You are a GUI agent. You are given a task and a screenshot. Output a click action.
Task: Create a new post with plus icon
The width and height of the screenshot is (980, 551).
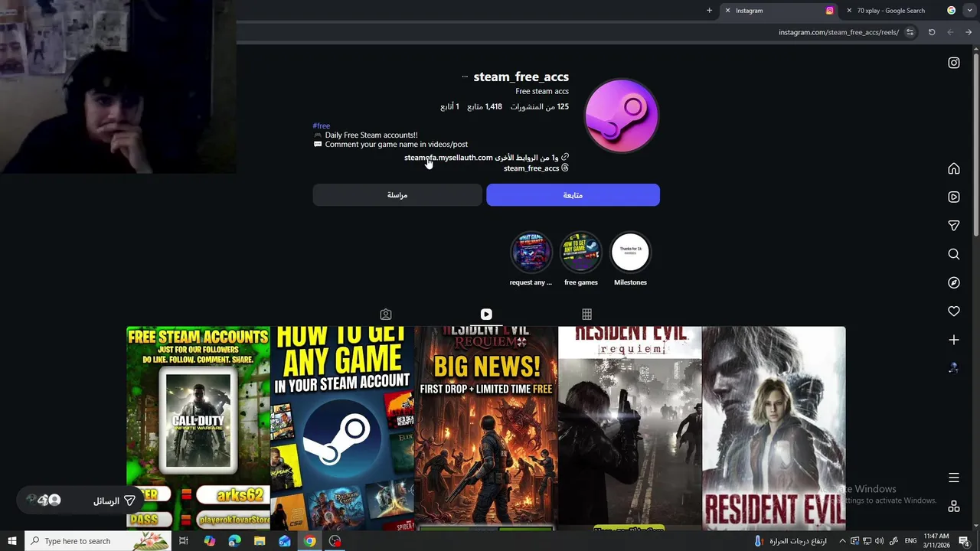[x=954, y=340]
